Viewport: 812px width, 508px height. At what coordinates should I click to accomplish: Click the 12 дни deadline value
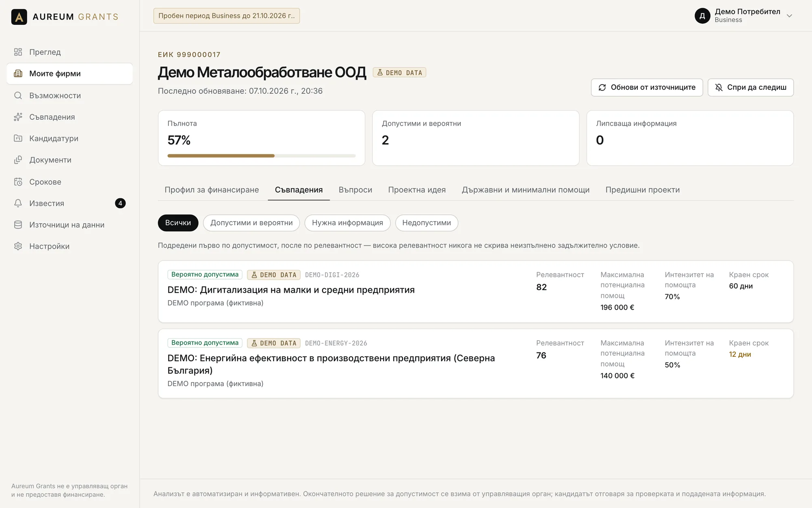[740, 354]
